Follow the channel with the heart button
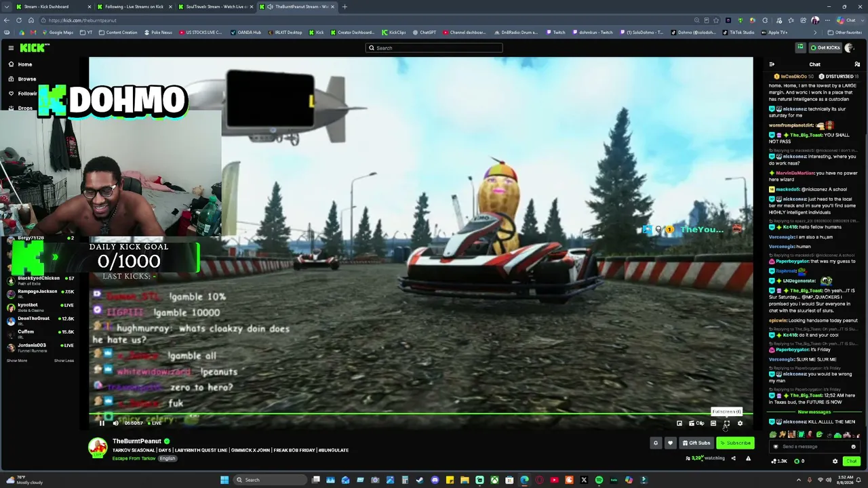868x488 pixels. click(670, 443)
